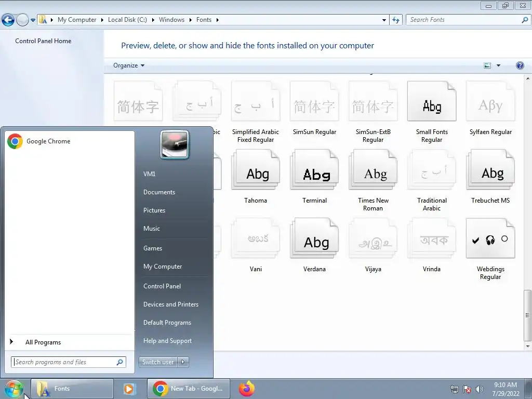
Task: Select the SimSun Regular font icon
Action: pyautogui.click(x=314, y=101)
